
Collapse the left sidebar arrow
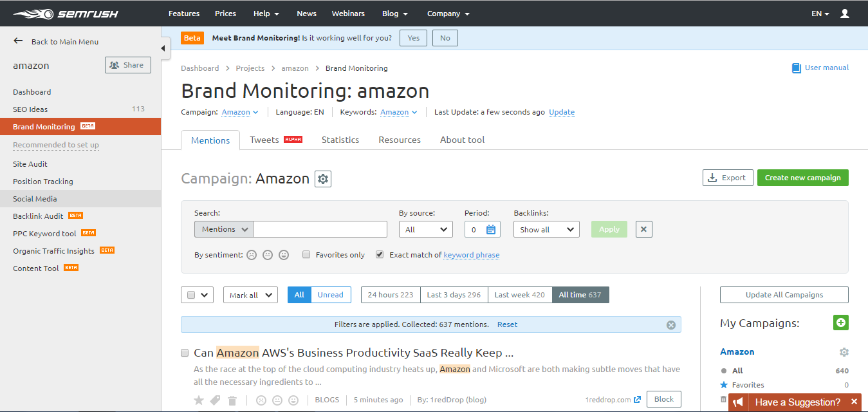(x=163, y=48)
